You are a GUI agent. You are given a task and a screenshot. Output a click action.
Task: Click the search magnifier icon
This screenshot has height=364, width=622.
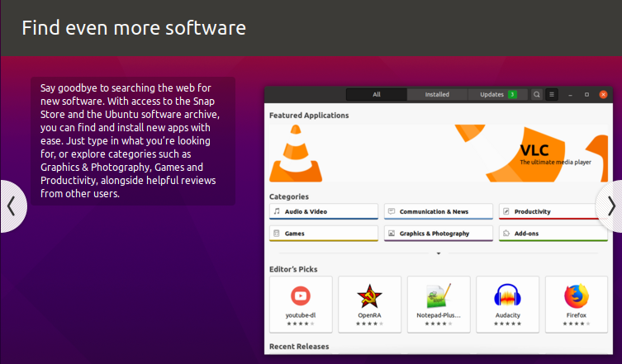pos(537,95)
